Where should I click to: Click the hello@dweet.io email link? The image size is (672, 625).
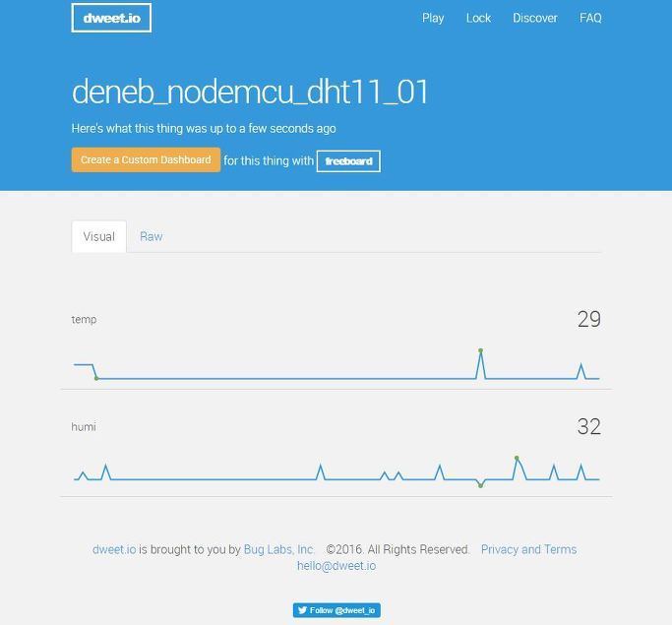tap(336, 566)
